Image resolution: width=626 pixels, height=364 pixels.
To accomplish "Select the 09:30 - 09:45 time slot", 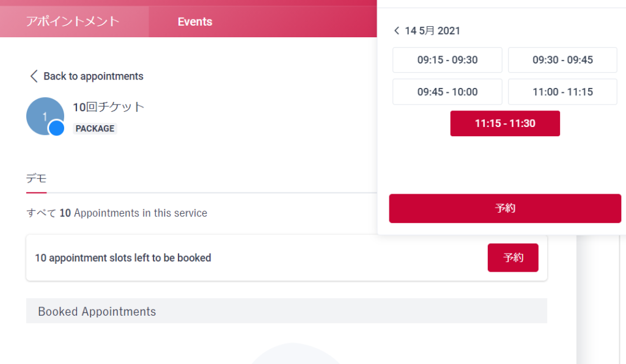I will tap(562, 60).
